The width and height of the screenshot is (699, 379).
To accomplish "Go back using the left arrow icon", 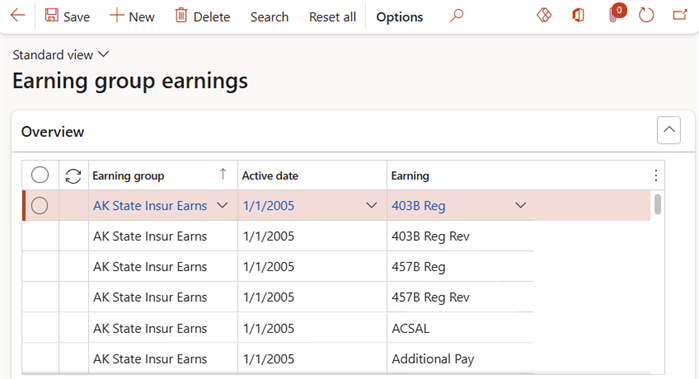I will [x=18, y=16].
